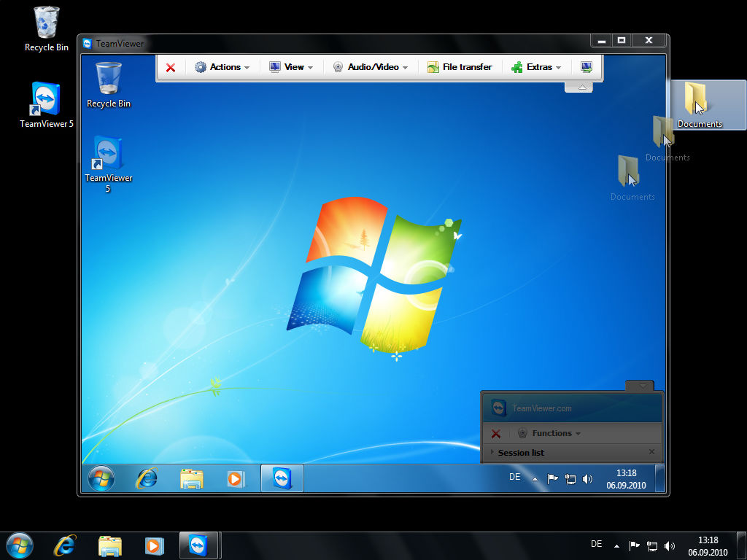
Task: Open the View dropdown in TeamViewer toolbar
Action: pos(291,67)
